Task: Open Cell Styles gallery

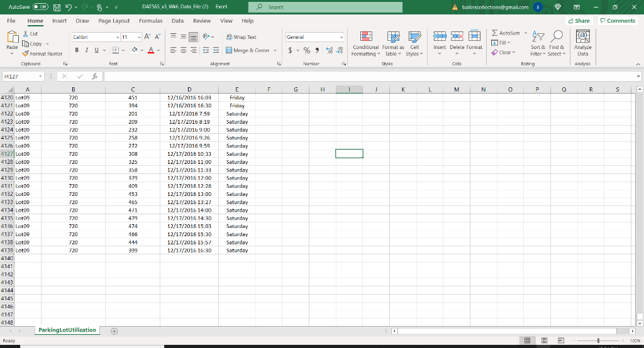Action: click(x=414, y=43)
